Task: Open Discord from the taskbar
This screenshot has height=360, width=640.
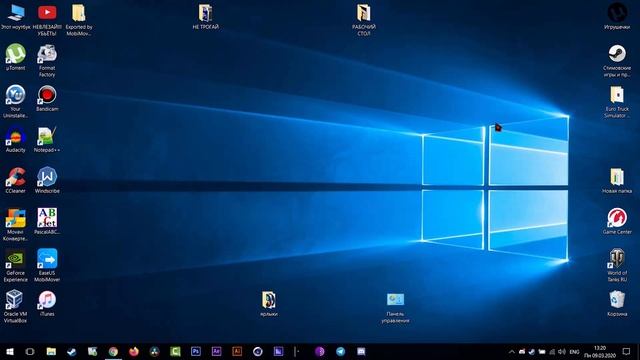Action: (361, 351)
